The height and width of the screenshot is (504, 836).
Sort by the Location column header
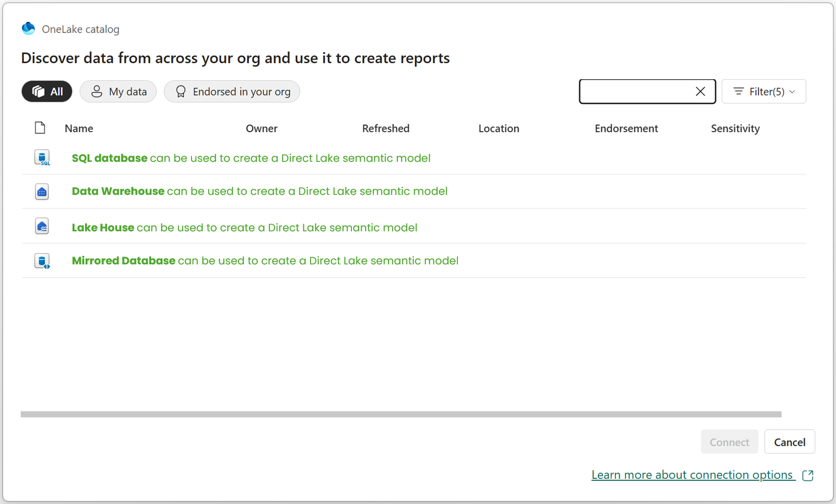click(x=499, y=128)
